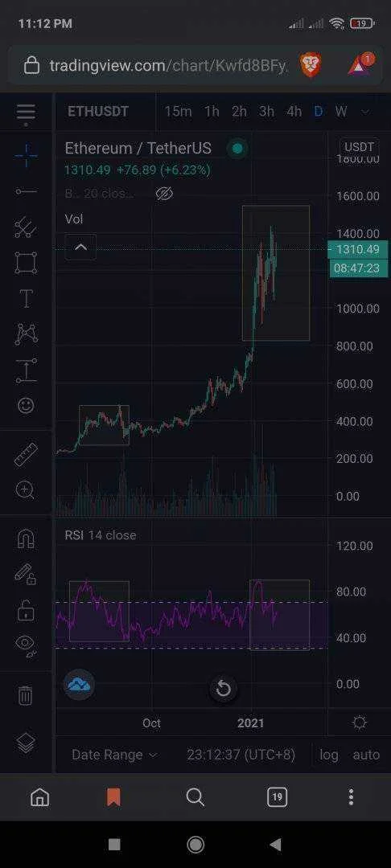Go to browser home

[39, 797]
